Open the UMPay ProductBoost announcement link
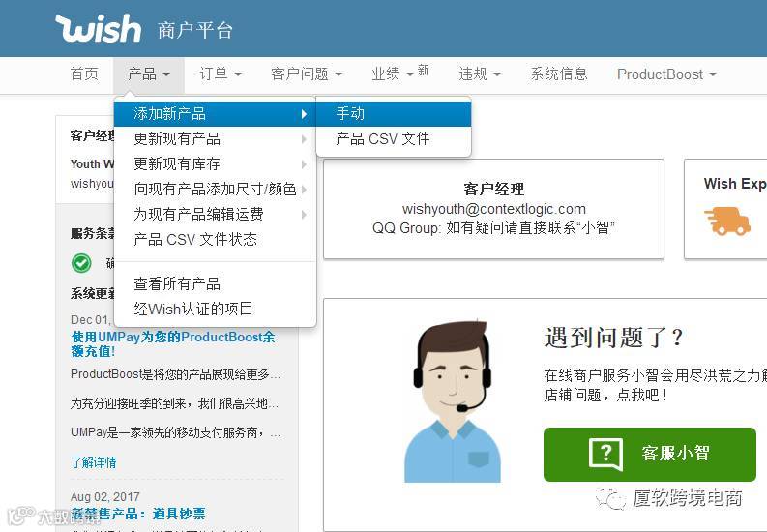The width and height of the screenshot is (767, 532). tap(173, 343)
